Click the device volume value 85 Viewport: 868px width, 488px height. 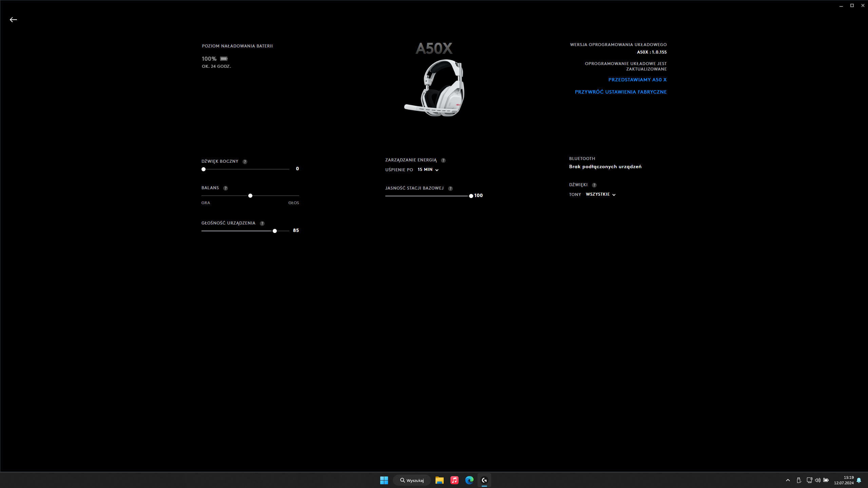tap(296, 230)
